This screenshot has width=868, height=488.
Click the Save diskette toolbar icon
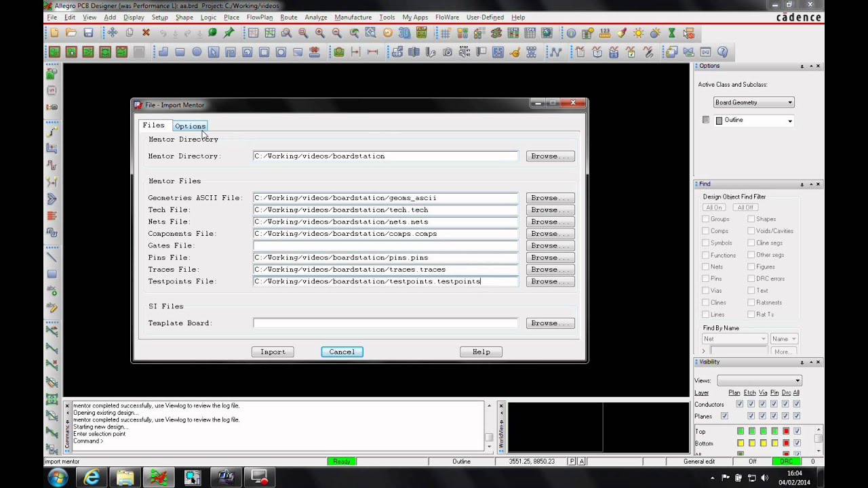pos(88,33)
